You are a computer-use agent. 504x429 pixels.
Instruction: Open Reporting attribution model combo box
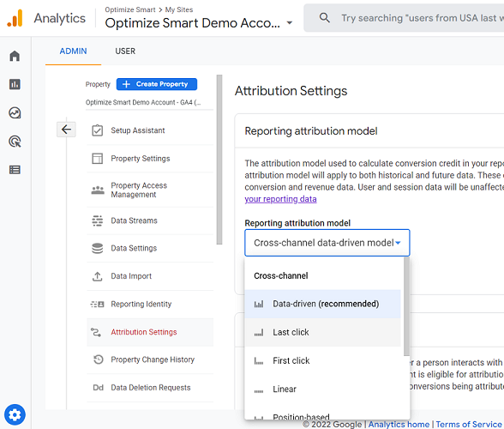(x=327, y=243)
